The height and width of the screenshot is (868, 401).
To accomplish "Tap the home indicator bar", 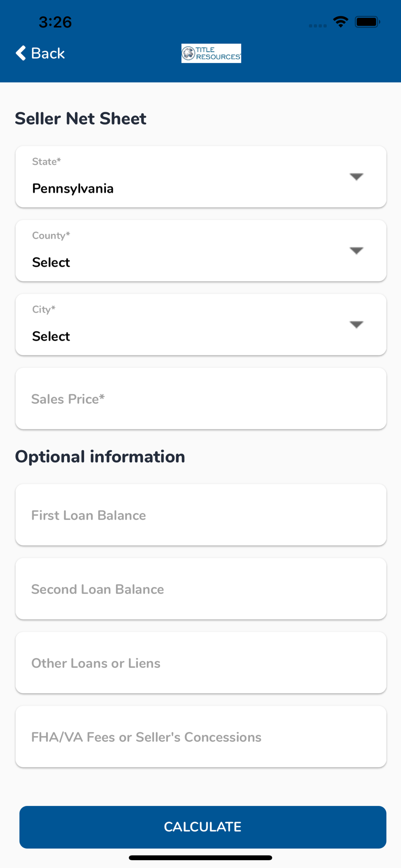I will (200, 858).
